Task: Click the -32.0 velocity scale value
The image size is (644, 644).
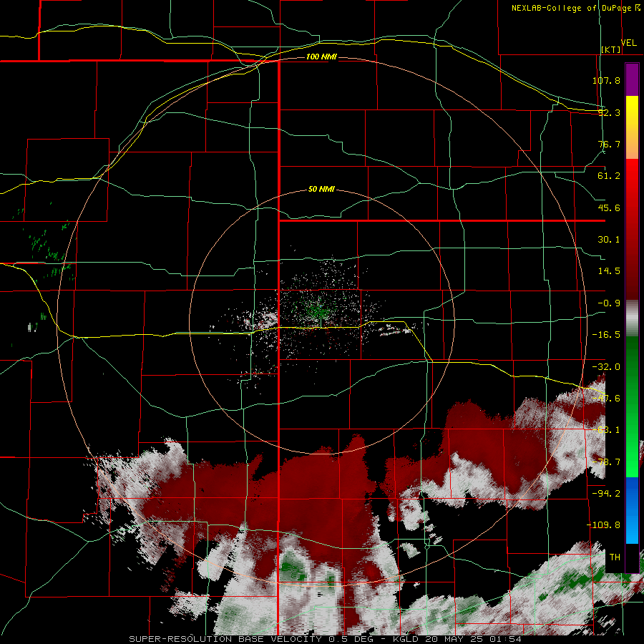Action: 606,367
